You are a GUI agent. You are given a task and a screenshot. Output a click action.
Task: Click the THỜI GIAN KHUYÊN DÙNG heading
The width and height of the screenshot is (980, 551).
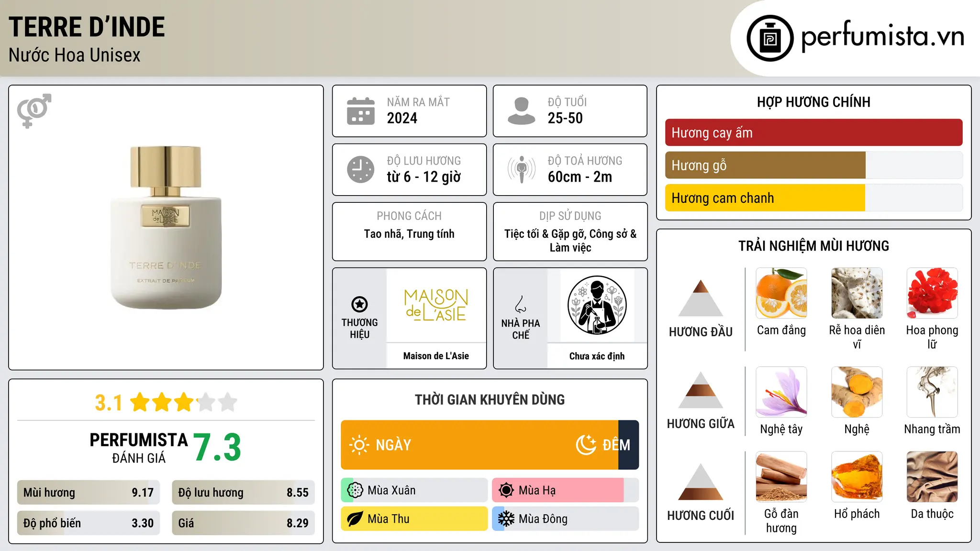click(x=490, y=399)
